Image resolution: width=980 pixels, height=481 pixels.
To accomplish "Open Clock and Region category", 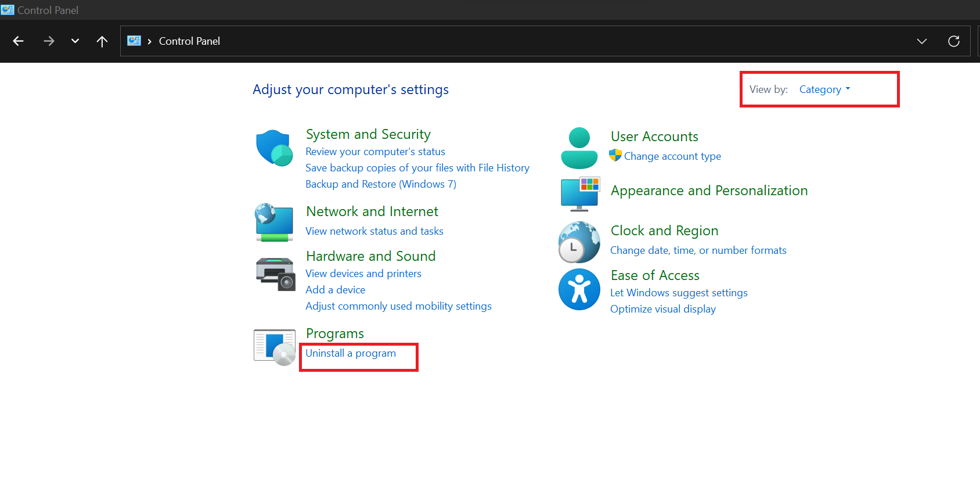I will (664, 231).
